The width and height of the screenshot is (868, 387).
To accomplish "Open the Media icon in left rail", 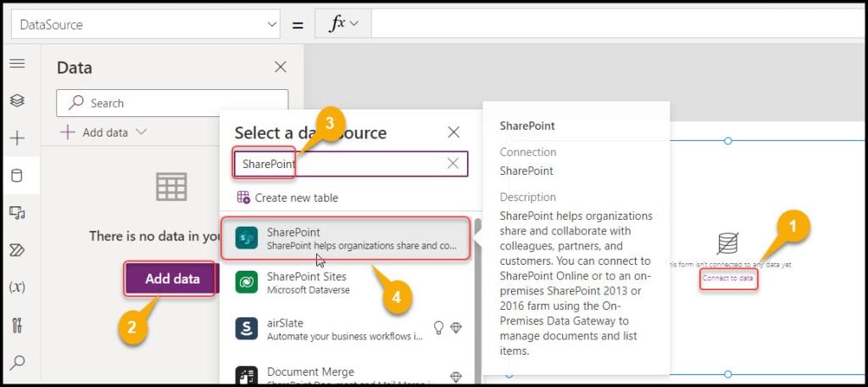I will pyautogui.click(x=17, y=212).
